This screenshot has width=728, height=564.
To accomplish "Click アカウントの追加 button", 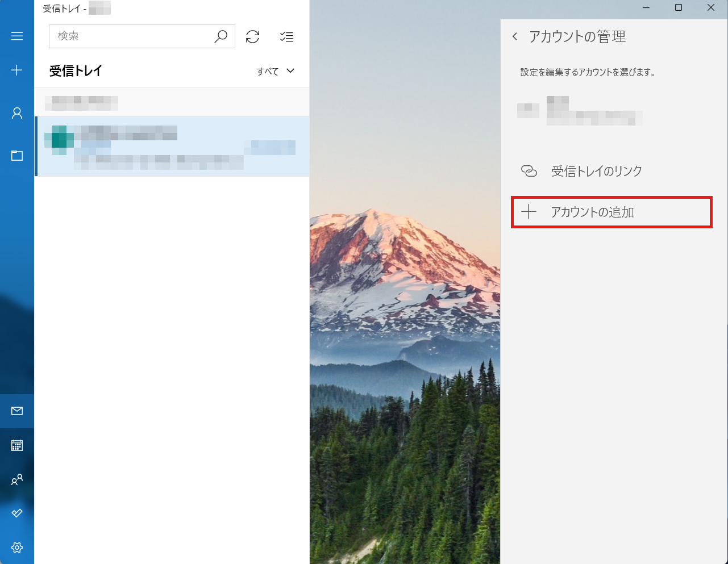I will tap(611, 212).
